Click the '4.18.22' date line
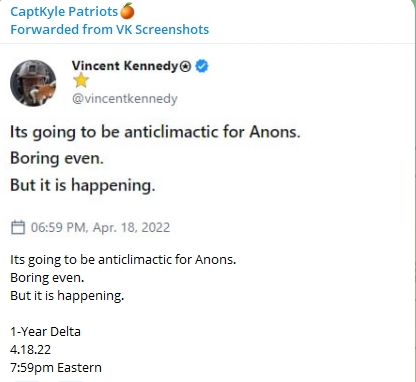The height and width of the screenshot is (382, 416). click(30, 350)
